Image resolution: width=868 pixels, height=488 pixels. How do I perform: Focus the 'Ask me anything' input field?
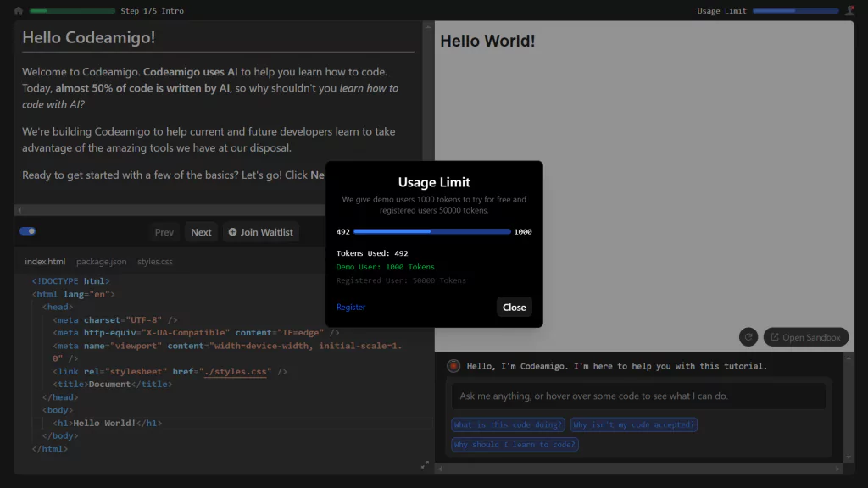click(639, 396)
